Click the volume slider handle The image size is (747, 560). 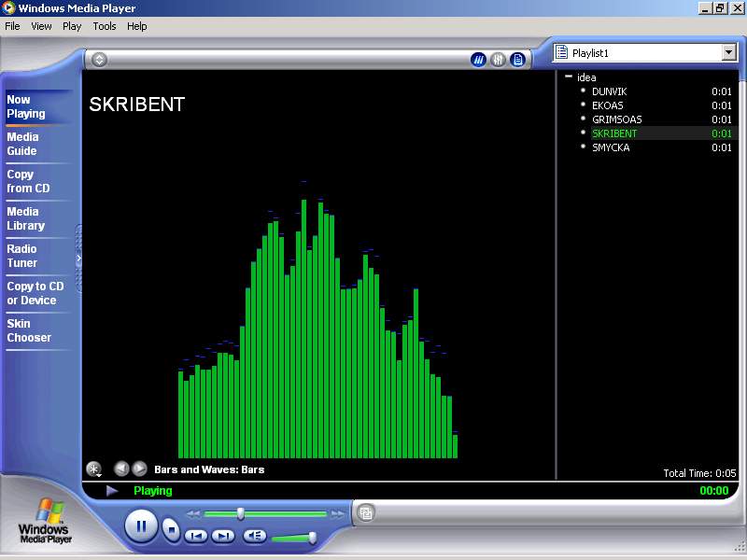(312, 537)
